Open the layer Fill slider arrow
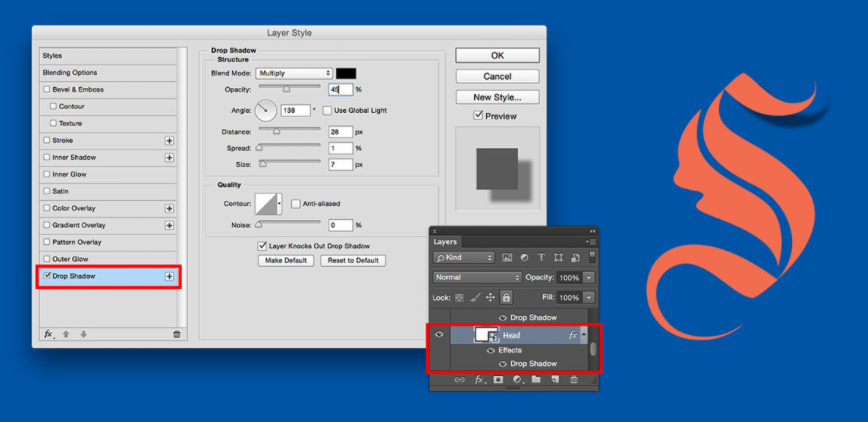The image size is (868, 422). tap(589, 298)
